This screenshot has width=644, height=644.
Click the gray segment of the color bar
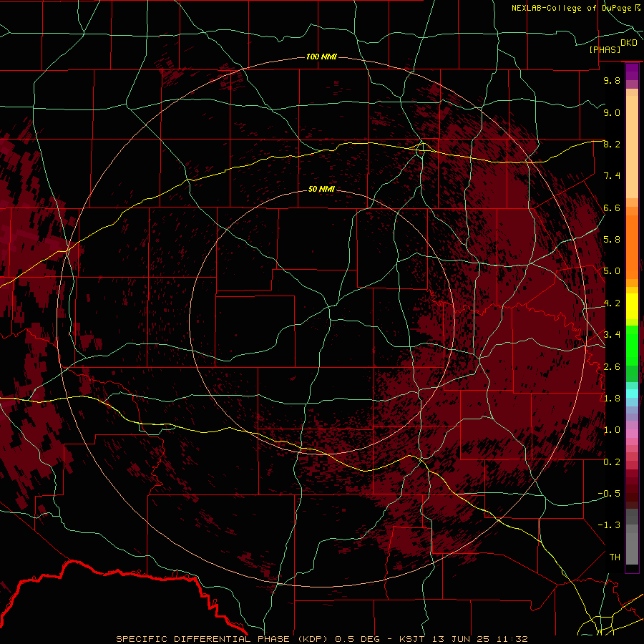click(x=632, y=538)
